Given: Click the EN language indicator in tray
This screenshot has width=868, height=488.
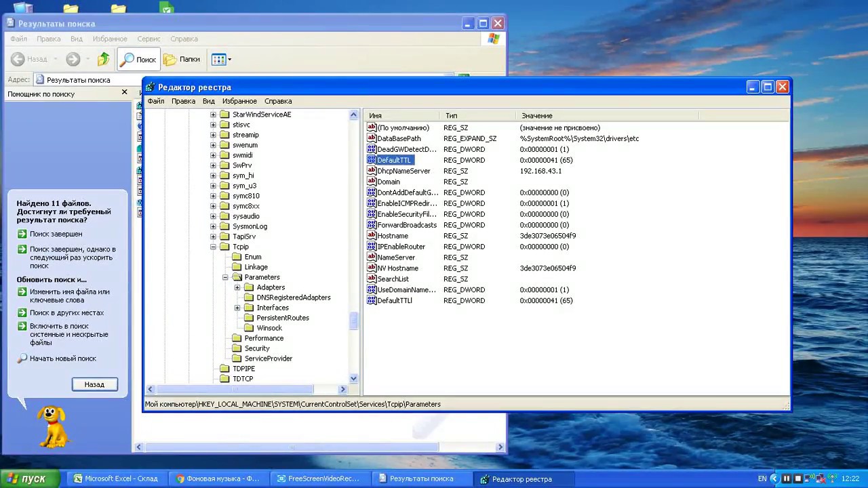Looking at the screenshot, I should [762, 479].
